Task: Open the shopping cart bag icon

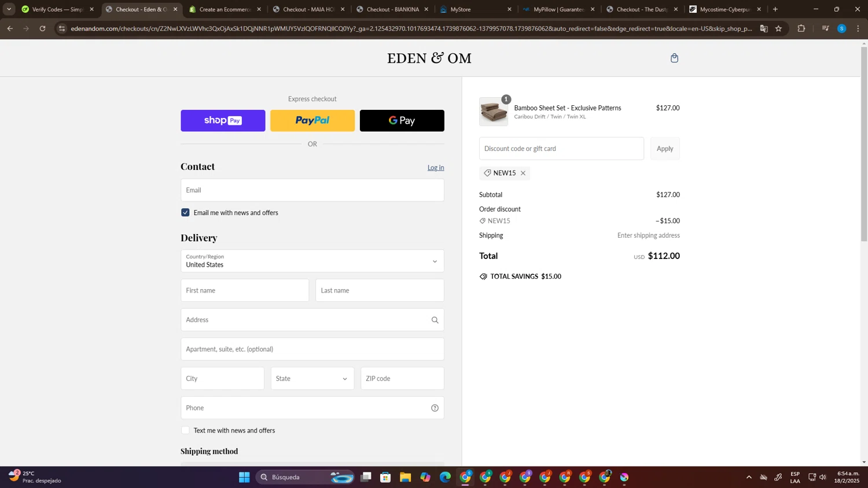Action: [674, 58]
